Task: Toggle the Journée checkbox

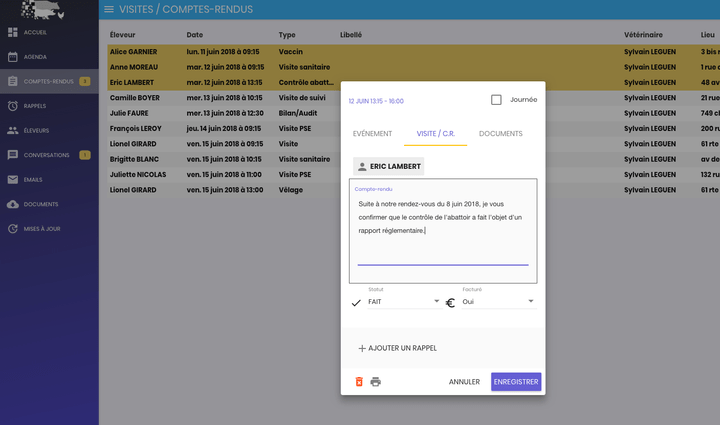Action: coord(496,99)
